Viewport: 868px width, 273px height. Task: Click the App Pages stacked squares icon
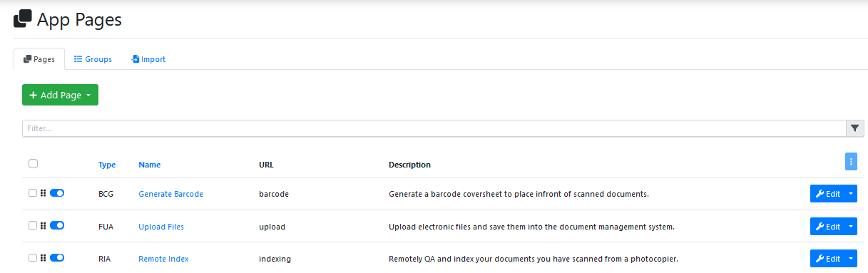click(23, 19)
